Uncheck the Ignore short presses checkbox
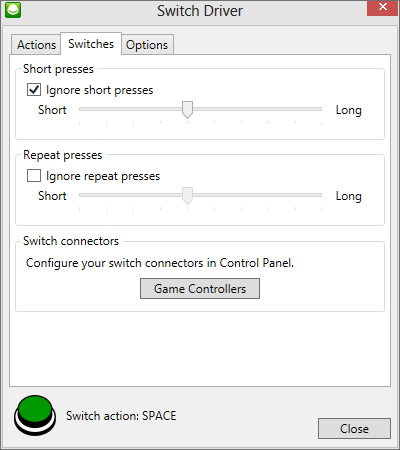 34,90
